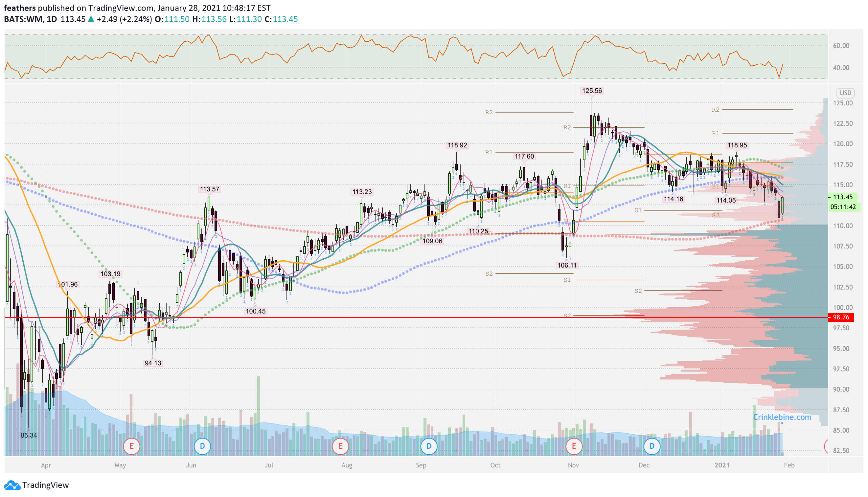Click the 94.13 low label
This screenshot has height=497, width=868.
[x=153, y=363]
